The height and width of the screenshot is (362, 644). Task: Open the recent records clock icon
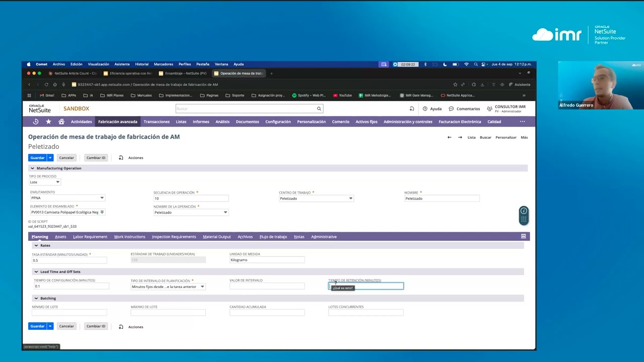[x=36, y=122]
